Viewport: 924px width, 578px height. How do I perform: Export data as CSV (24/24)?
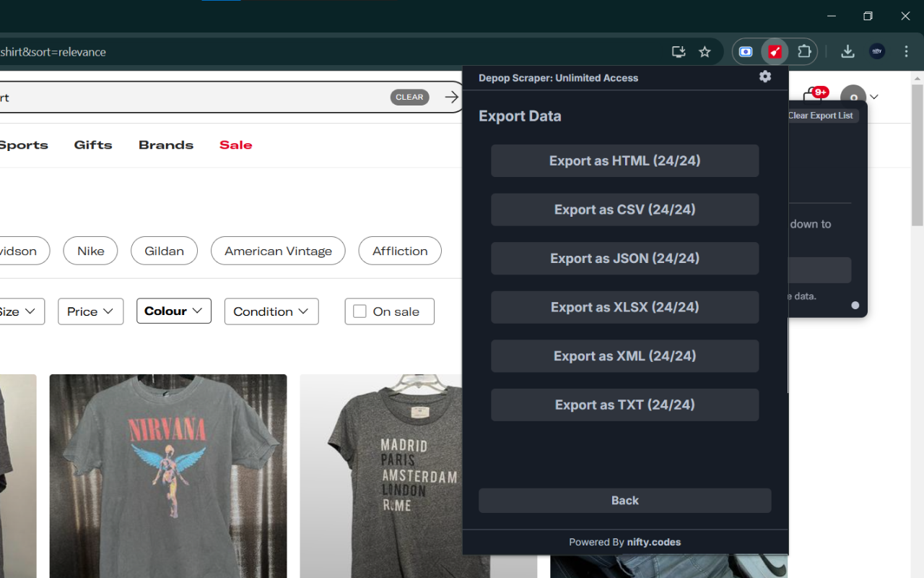(x=625, y=210)
